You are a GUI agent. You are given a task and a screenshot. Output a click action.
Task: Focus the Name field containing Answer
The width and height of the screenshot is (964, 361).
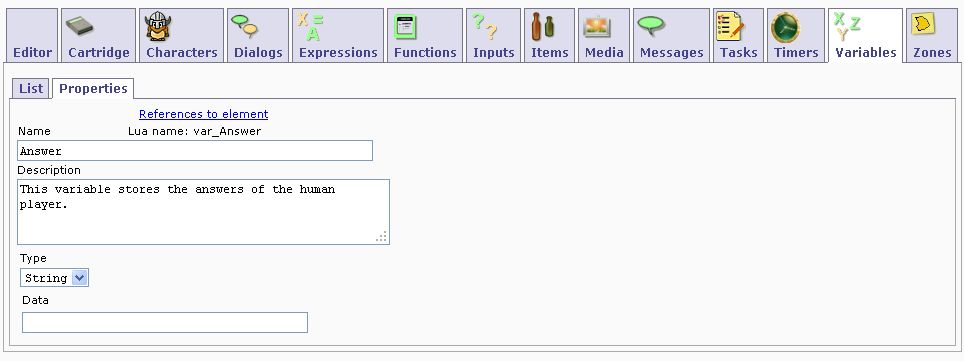click(195, 151)
